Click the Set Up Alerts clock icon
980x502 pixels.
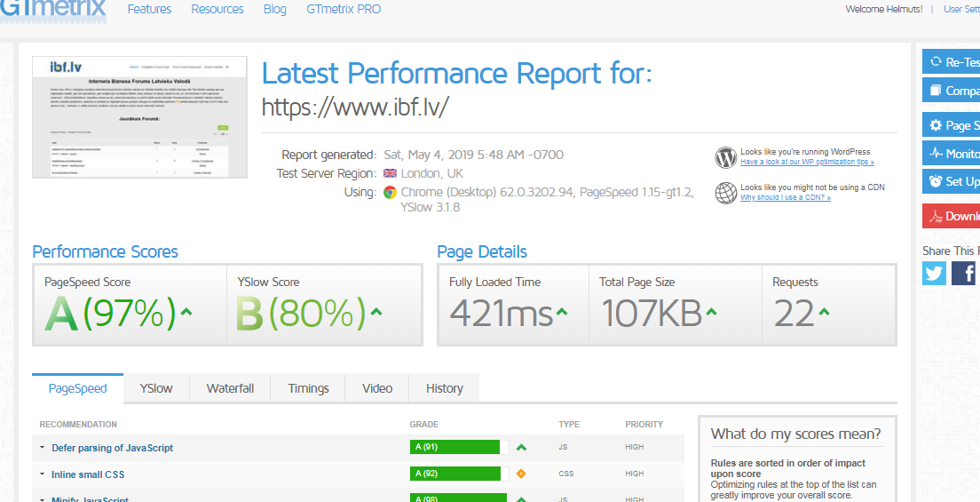(x=935, y=181)
